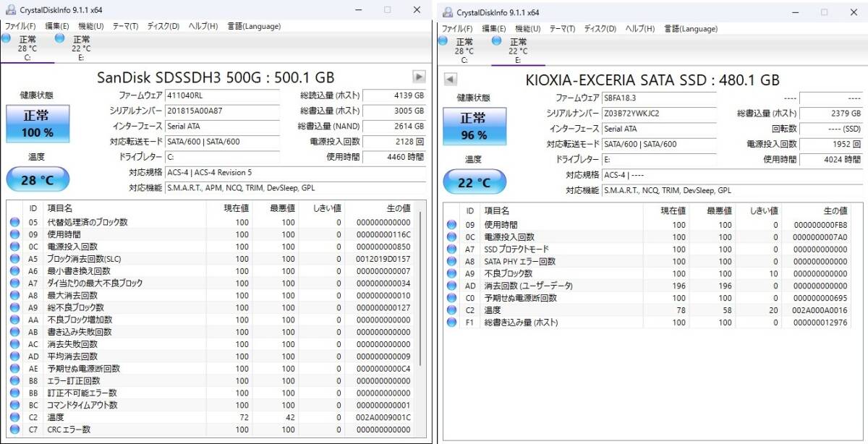Screen dimensions: 868x444
Task: Click CrystalDiskInfo app icon in left title bar
Action: (9, 9)
